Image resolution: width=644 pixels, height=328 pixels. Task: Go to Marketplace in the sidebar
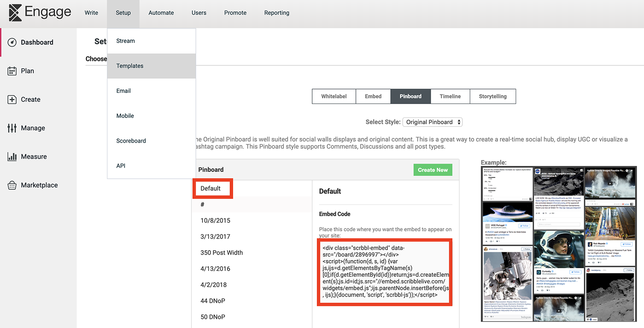point(39,185)
